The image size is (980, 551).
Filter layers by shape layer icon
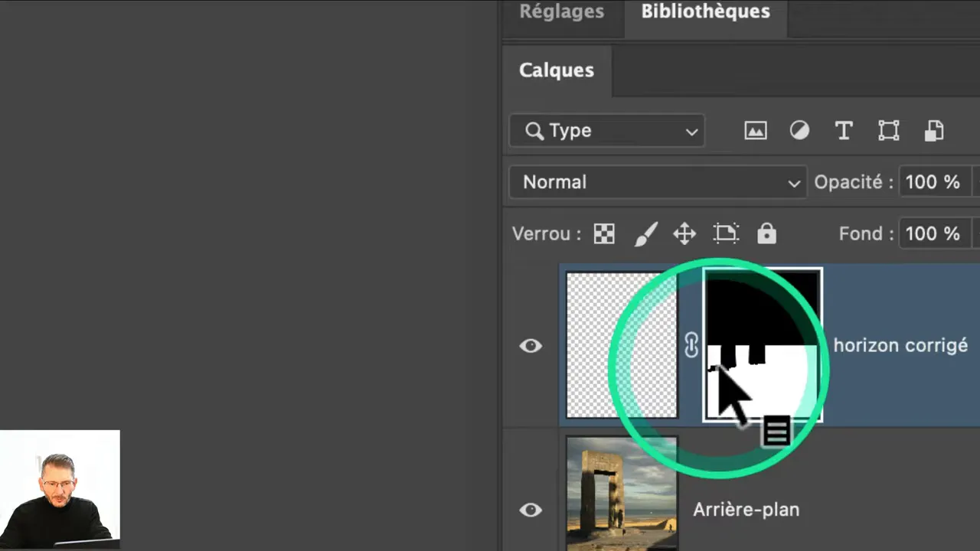[x=888, y=131]
